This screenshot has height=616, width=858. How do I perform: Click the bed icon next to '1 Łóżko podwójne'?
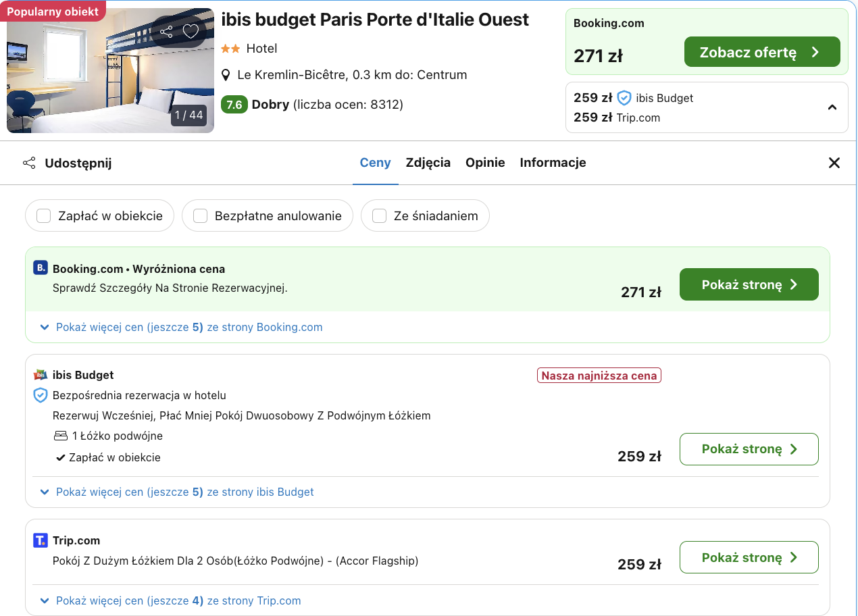[x=60, y=436]
